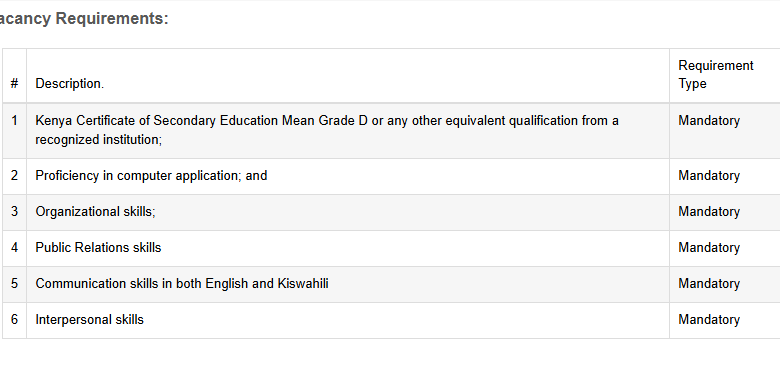Select the Organizational skills description
The image size is (780, 365).
pyautogui.click(x=96, y=211)
